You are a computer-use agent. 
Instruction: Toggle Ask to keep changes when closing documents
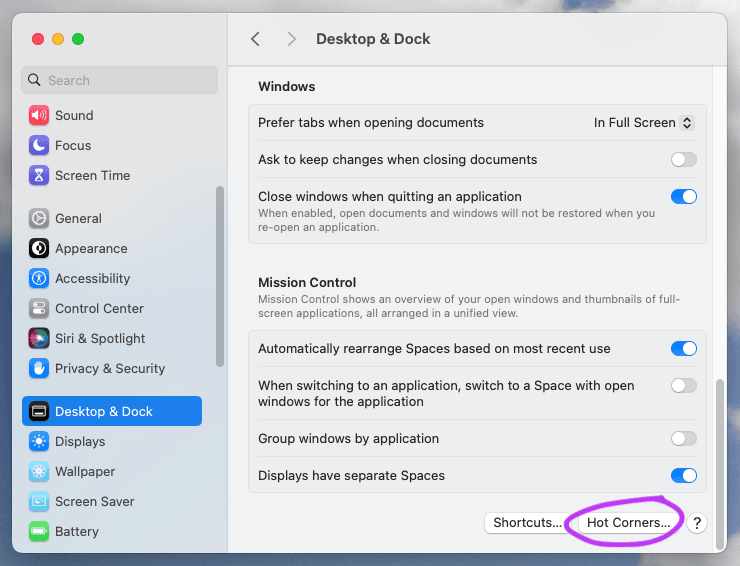[x=683, y=160]
